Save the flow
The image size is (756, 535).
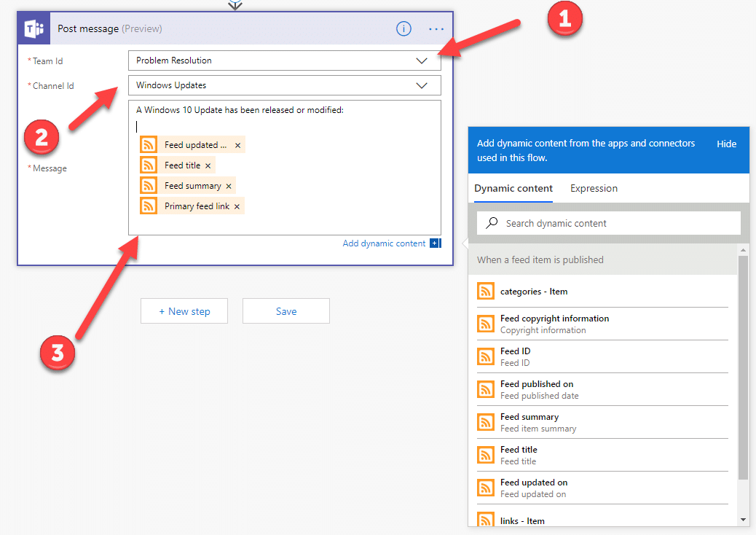286,311
